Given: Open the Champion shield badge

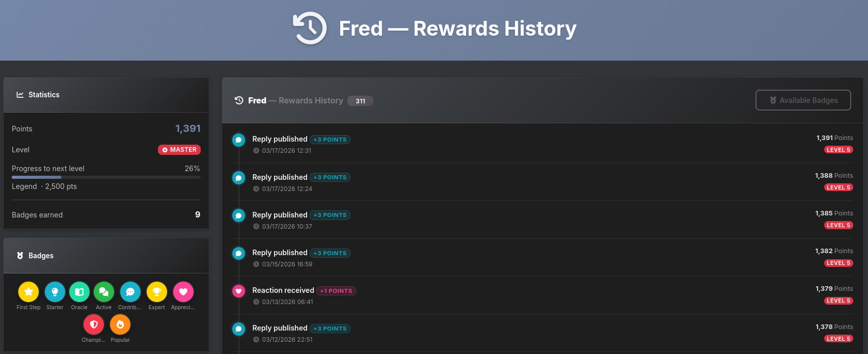Looking at the screenshot, I should click(x=94, y=324).
